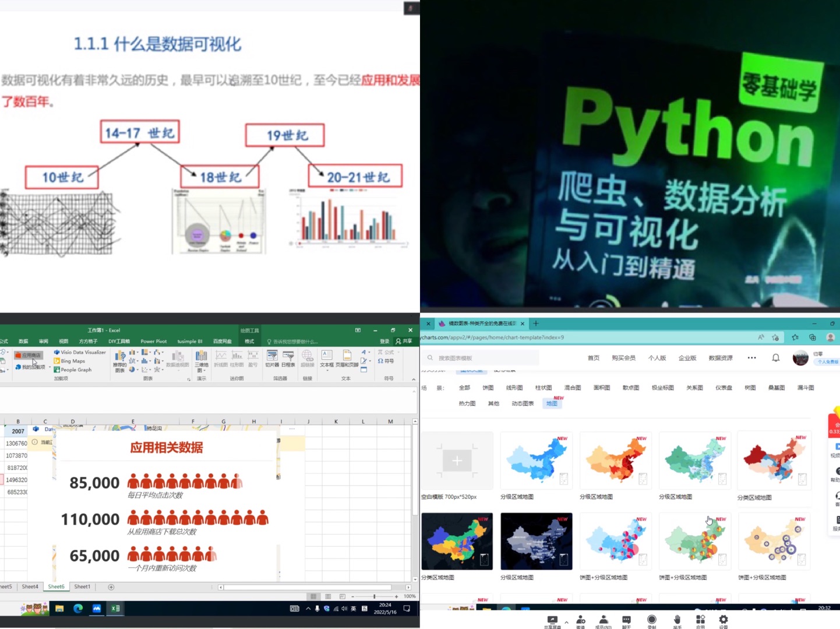Click the 购买会员 navigation link
Screen dimensions: 840x629
point(623,358)
